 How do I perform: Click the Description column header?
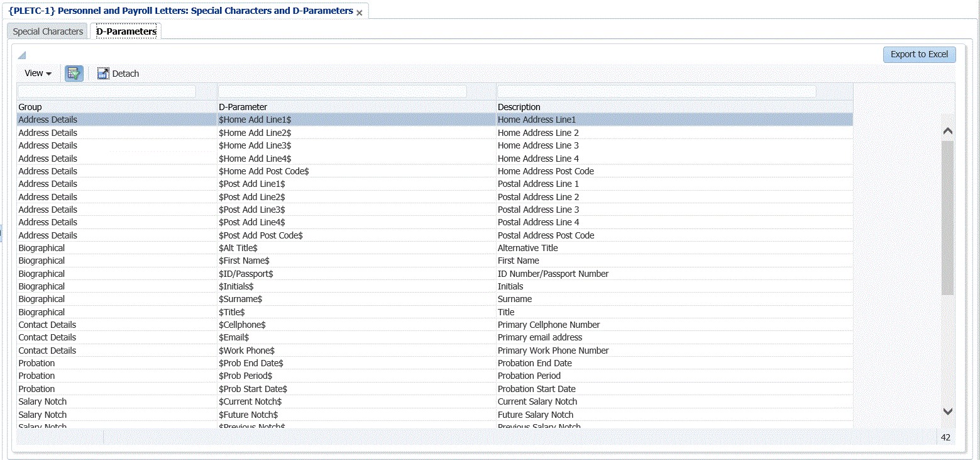519,107
